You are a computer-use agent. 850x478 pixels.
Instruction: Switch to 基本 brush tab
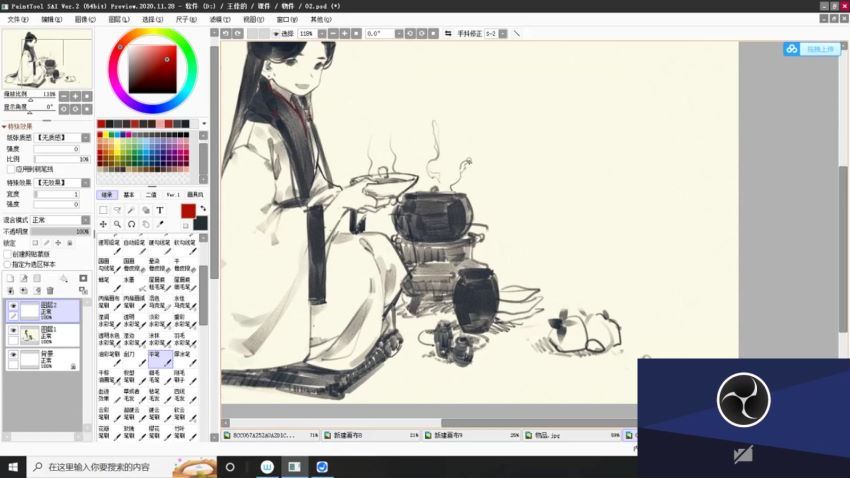point(129,195)
